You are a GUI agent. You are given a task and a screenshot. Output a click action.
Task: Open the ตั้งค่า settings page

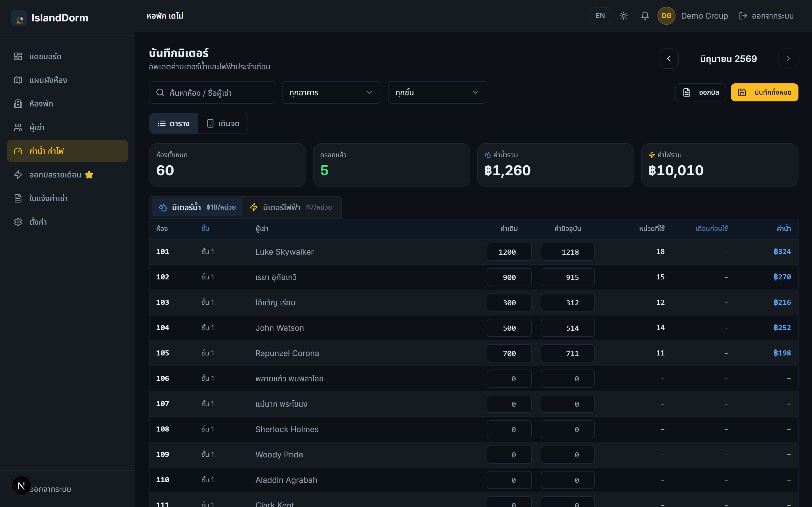[67, 222]
